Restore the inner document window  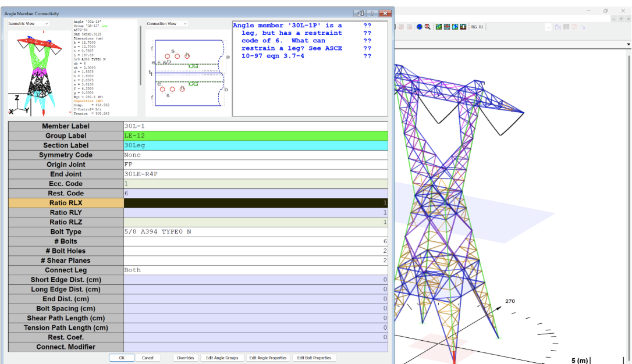621,19
